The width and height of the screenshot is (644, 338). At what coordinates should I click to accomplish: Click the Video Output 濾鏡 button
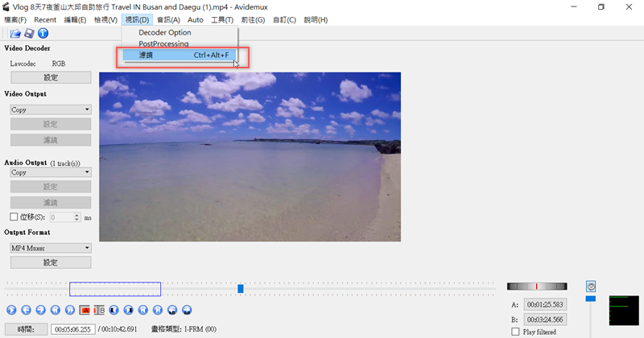(x=51, y=140)
